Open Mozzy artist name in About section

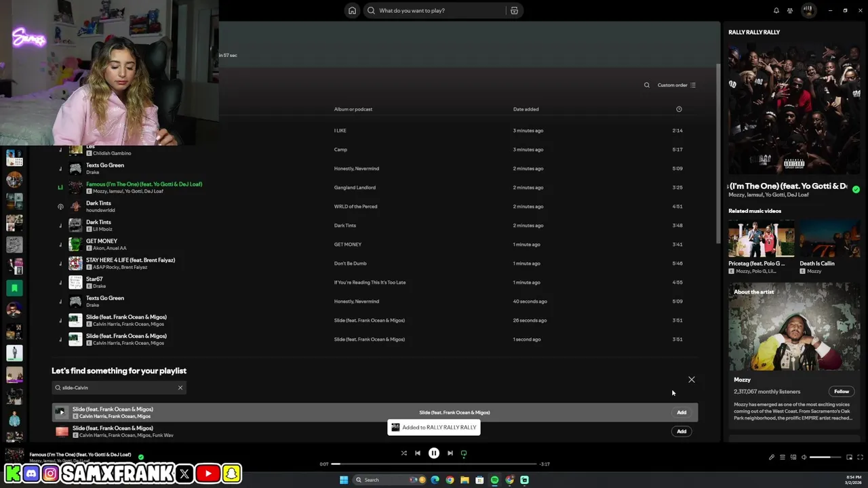[743, 380]
